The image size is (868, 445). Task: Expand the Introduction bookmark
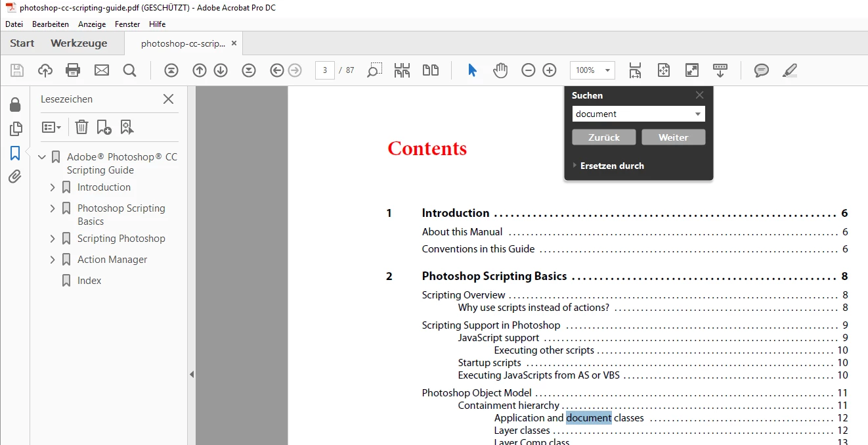click(x=53, y=187)
